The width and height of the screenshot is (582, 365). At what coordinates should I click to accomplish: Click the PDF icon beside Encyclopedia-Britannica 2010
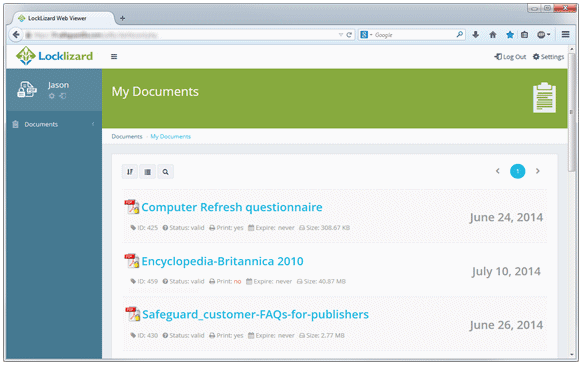[131, 261]
